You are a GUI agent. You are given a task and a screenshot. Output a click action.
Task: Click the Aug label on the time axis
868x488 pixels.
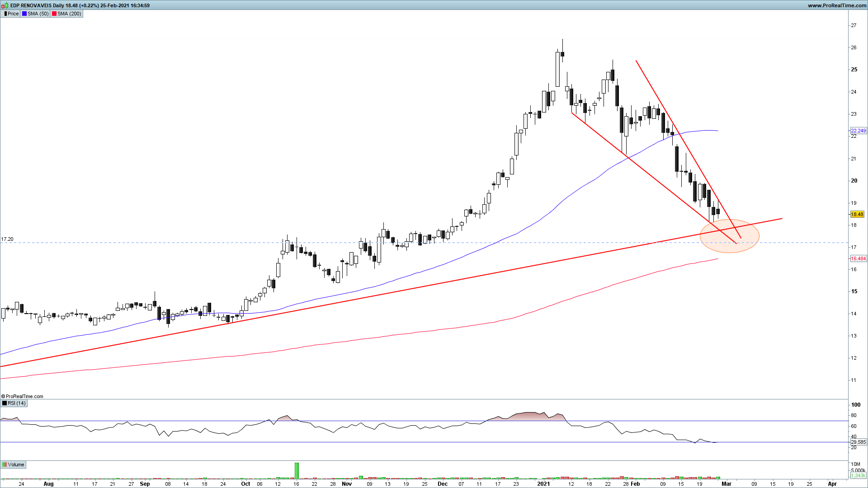[48, 483]
